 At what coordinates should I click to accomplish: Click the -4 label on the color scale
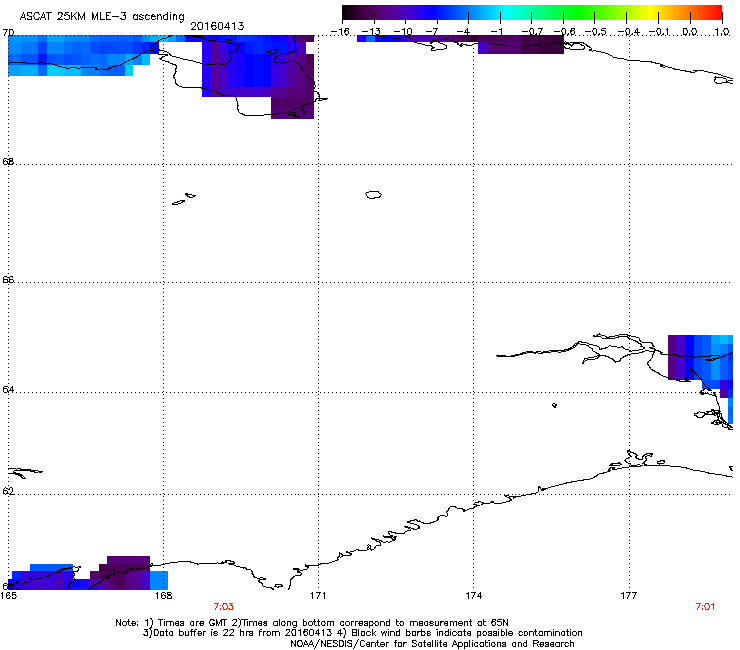click(463, 32)
